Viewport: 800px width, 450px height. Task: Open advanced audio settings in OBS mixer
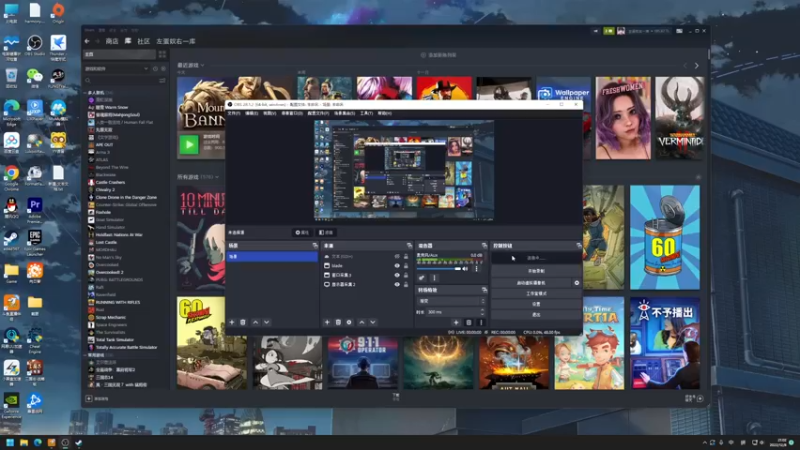coord(421,278)
